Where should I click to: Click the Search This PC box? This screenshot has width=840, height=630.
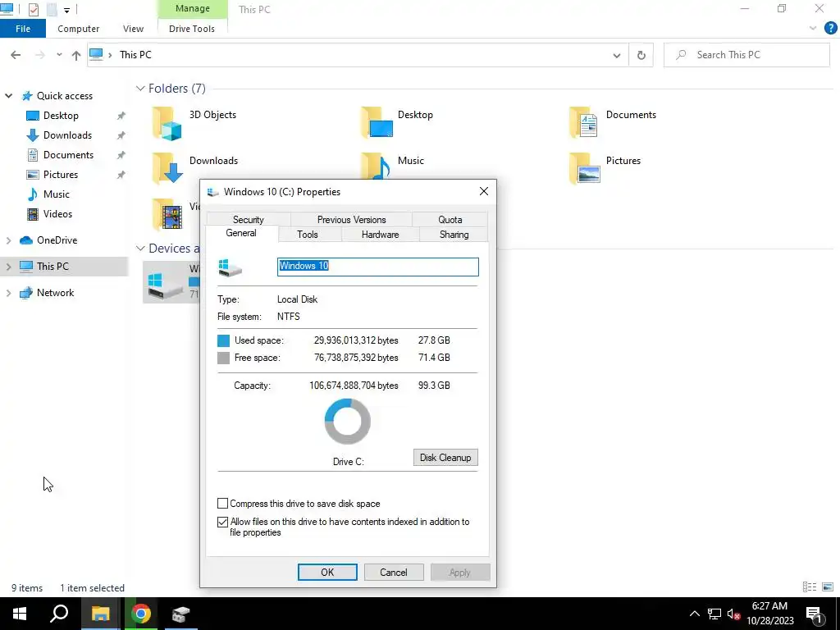(746, 55)
